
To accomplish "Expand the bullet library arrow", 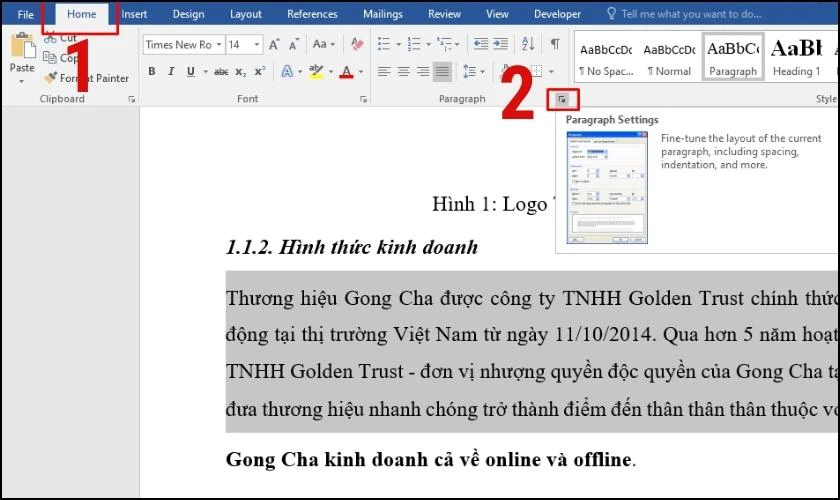I will tap(399, 44).
